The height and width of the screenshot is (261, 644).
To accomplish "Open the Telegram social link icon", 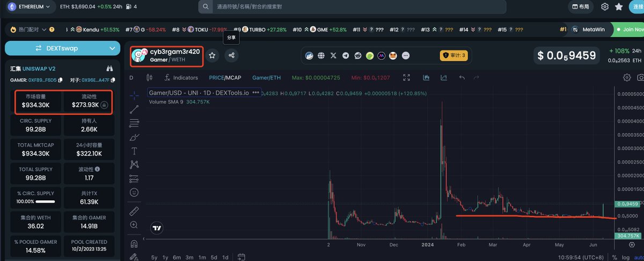I will [x=346, y=55].
